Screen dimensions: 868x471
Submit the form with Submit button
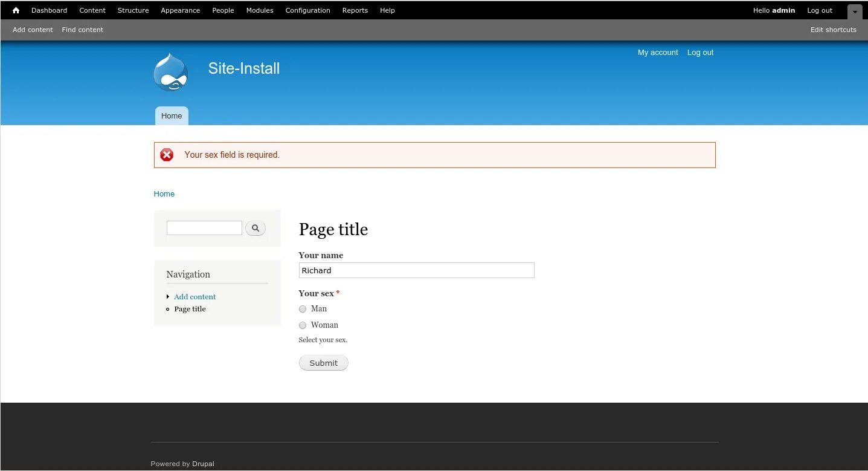(324, 363)
